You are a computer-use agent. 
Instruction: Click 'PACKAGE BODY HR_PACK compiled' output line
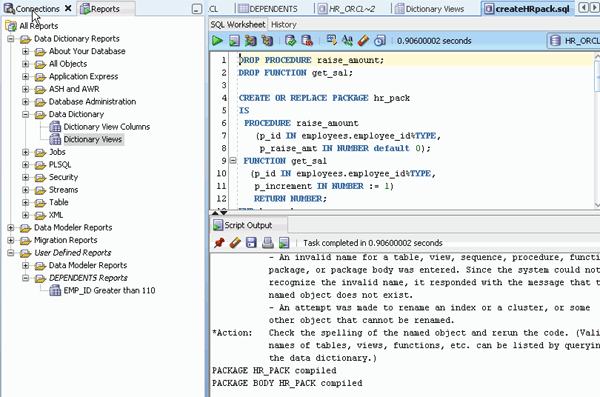tap(287, 383)
